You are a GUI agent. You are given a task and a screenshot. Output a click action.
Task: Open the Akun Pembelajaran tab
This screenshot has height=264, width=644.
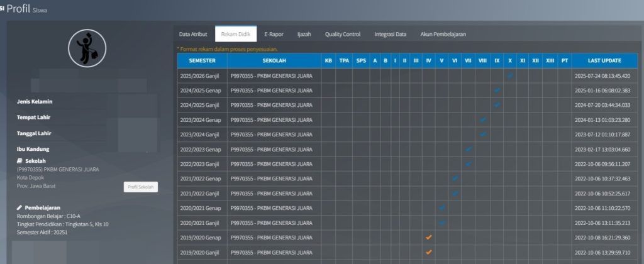tap(443, 35)
